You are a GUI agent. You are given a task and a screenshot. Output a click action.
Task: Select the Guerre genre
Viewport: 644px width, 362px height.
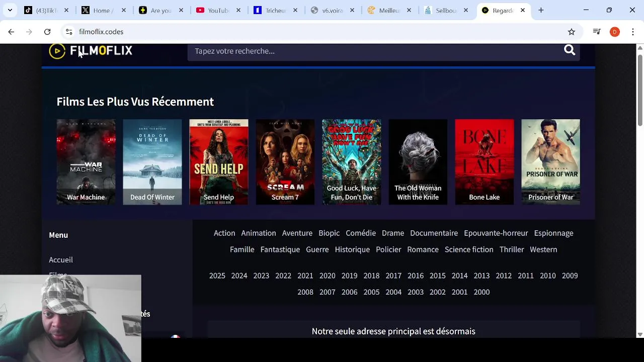(x=317, y=249)
